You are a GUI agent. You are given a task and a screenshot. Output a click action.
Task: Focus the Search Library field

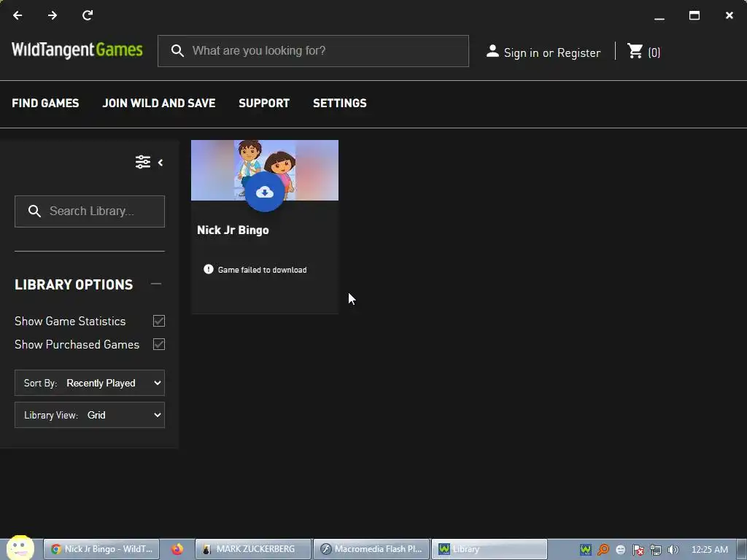(90, 211)
